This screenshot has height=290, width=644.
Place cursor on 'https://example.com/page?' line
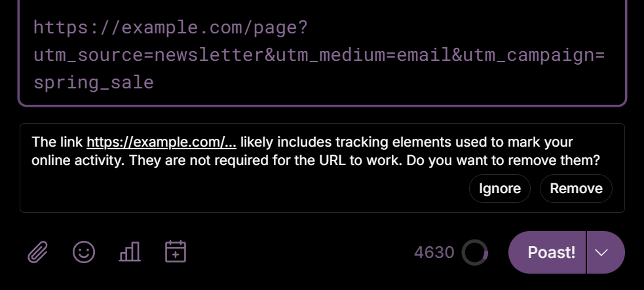tap(170, 28)
